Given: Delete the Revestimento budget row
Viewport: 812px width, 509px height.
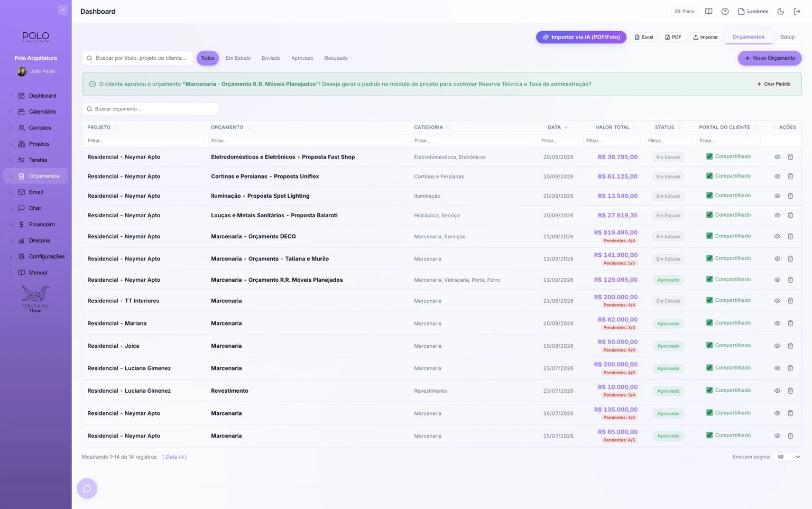Looking at the screenshot, I should pos(790,391).
